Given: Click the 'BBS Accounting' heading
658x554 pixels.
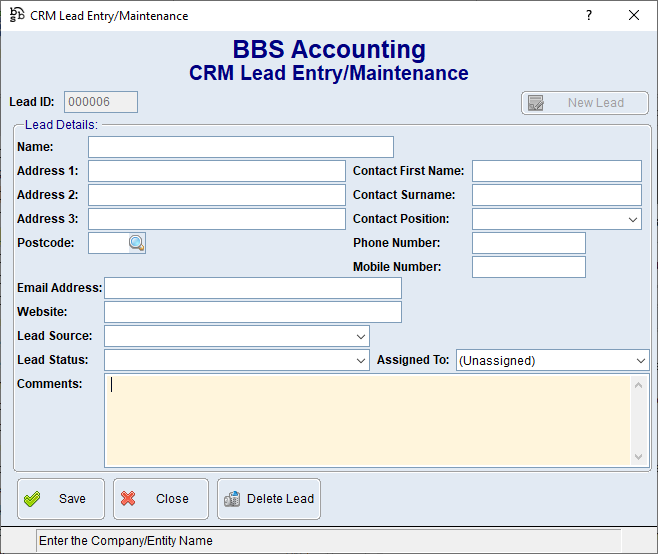Looking at the screenshot, I should click(x=329, y=49).
